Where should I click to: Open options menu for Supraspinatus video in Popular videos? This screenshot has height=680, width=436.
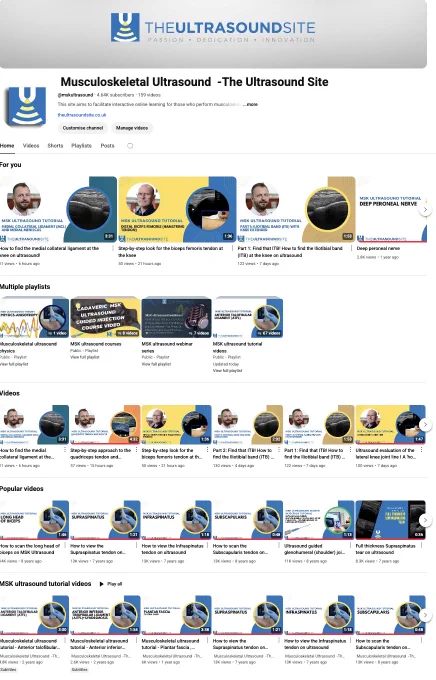point(137,546)
